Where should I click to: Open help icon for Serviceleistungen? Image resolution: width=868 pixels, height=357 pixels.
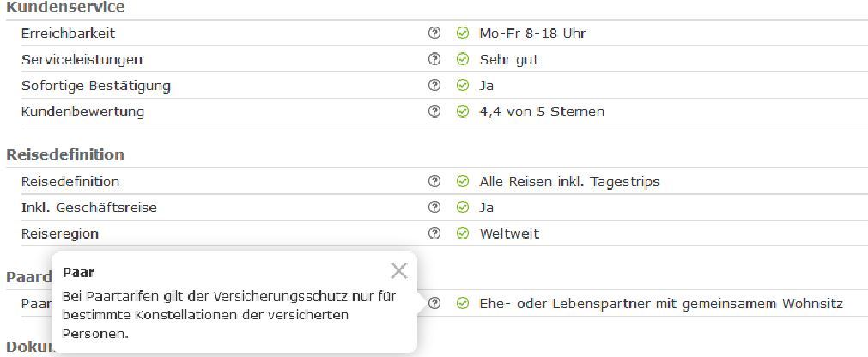(434, 59)
